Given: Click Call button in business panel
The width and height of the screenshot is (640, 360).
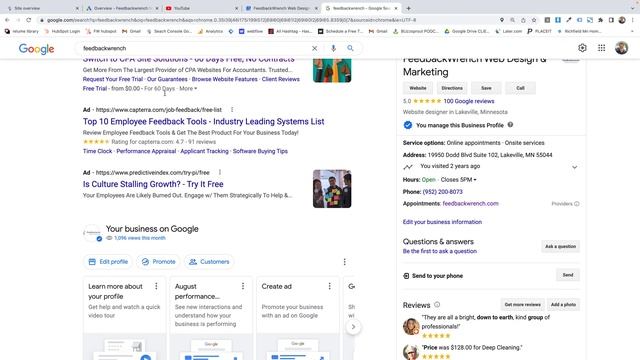Looking at the screenshot, I should (520, 88).
